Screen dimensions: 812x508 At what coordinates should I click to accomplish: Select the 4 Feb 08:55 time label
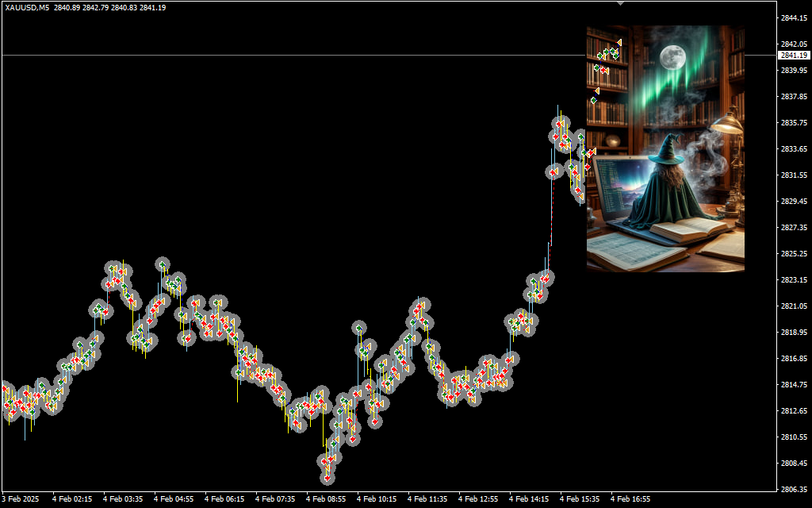point(326,499)
